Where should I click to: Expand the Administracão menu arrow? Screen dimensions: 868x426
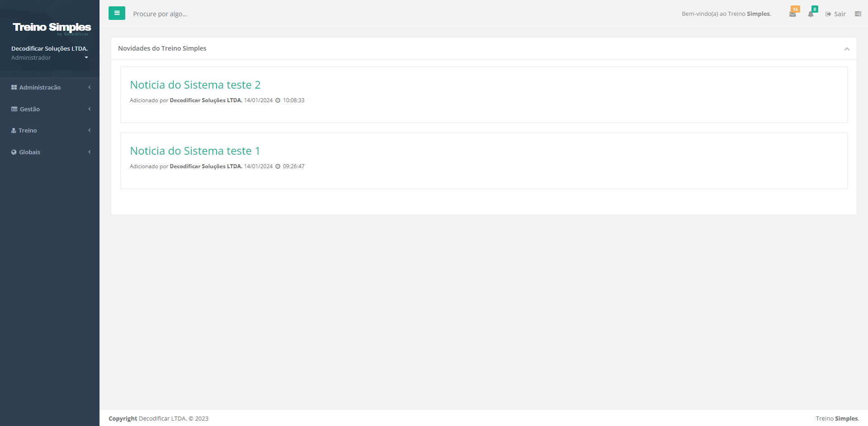(90, 87)
